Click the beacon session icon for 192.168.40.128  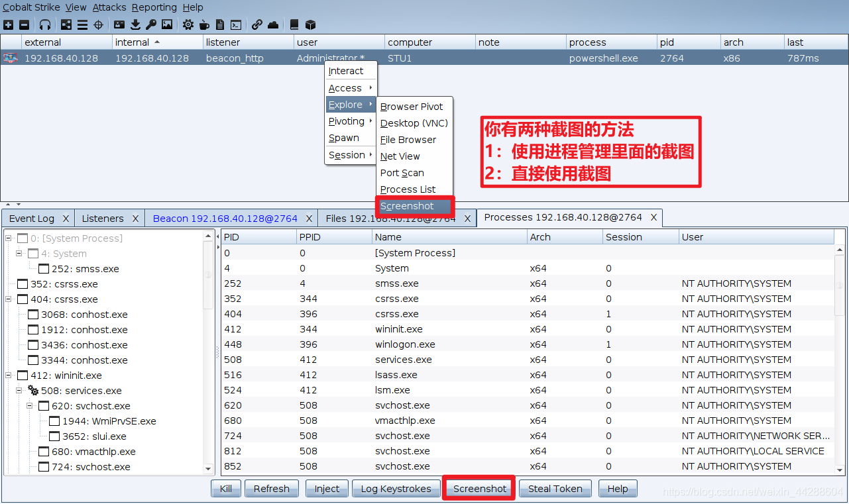click(x=10, y=58)
